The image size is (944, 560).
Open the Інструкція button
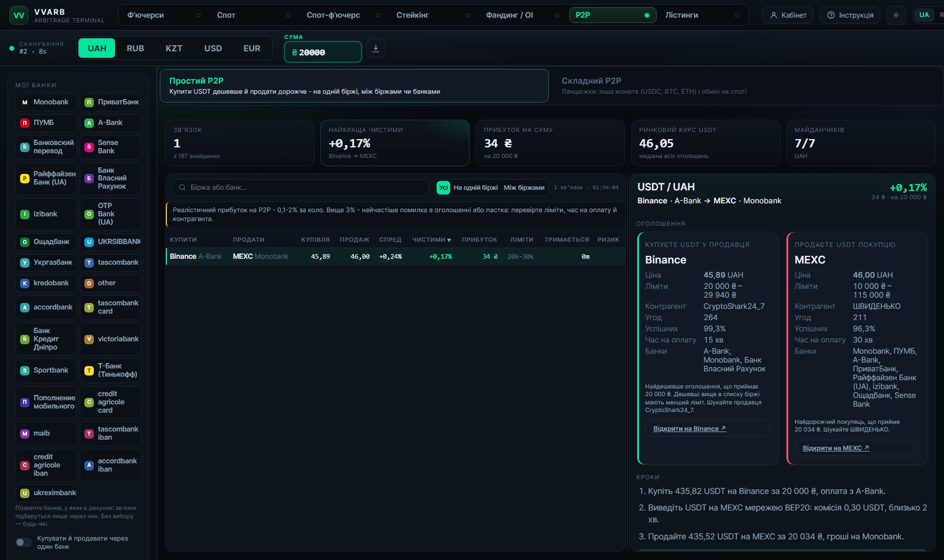pos(850,15)
